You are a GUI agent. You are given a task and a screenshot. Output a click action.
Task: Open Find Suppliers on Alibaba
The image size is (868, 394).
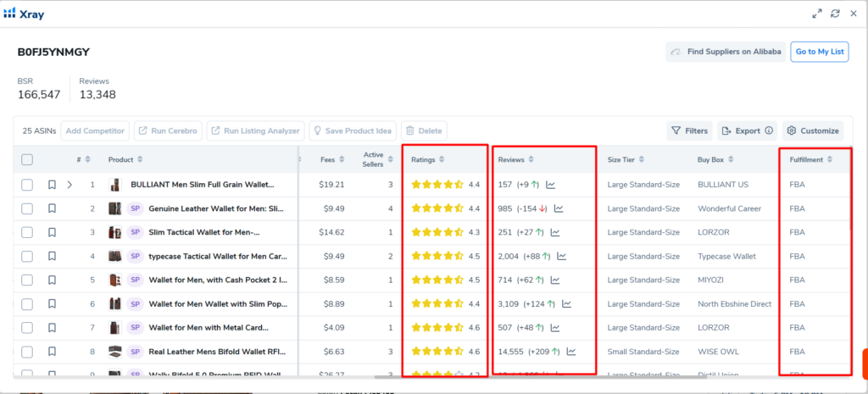(x=726, y=52)
